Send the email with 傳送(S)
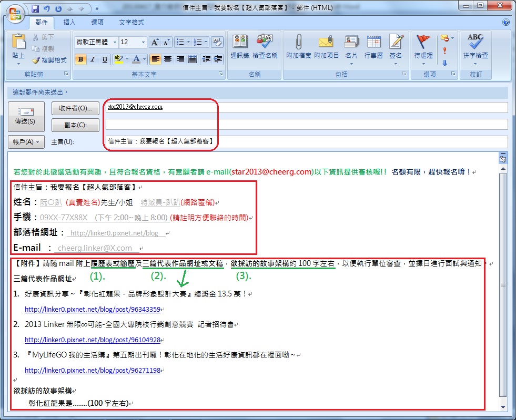Viewport: 516px width, 420px height. 26,116
